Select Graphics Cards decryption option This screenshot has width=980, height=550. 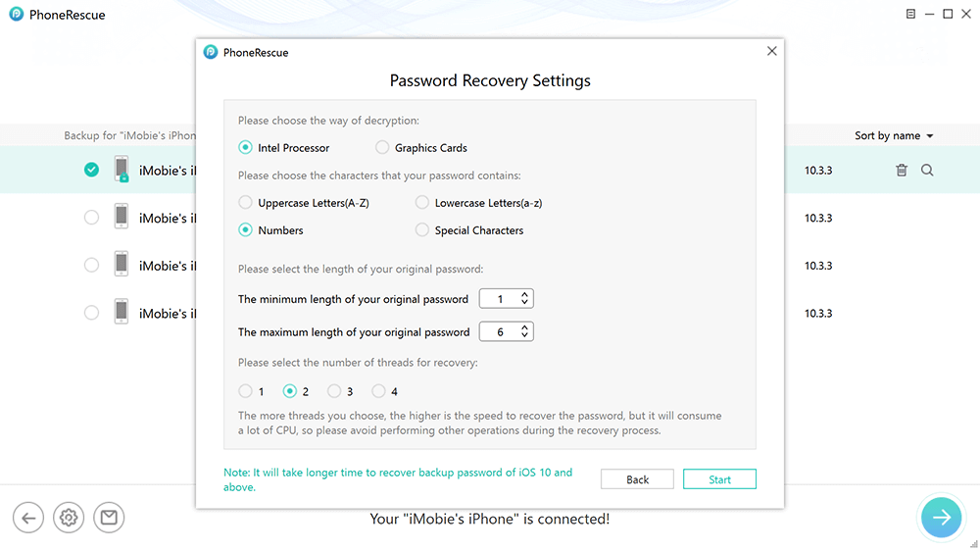tap(382, 148)
